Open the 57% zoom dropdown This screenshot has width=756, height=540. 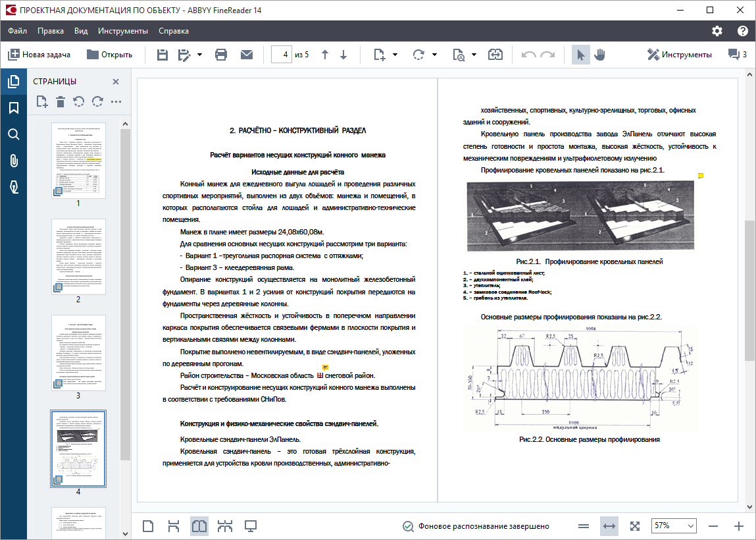pos(674,526)
